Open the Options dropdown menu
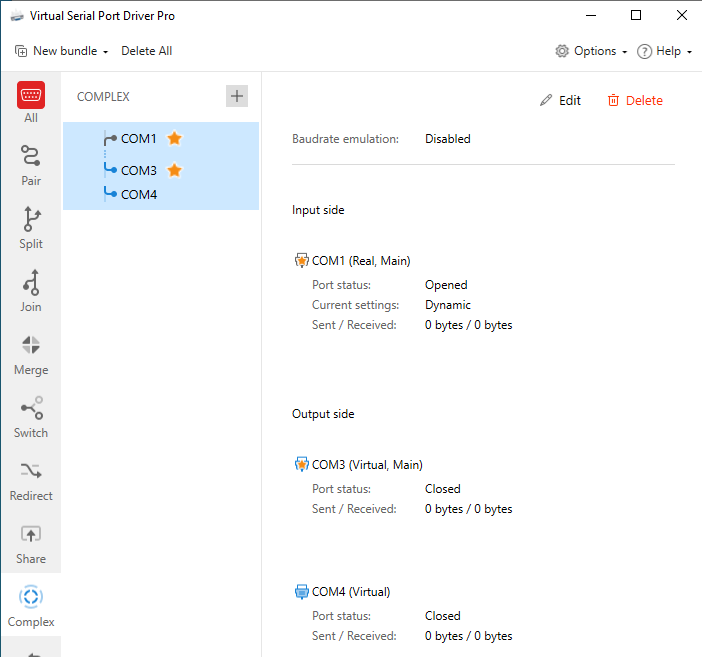702x657 pixels. (591, 51)
